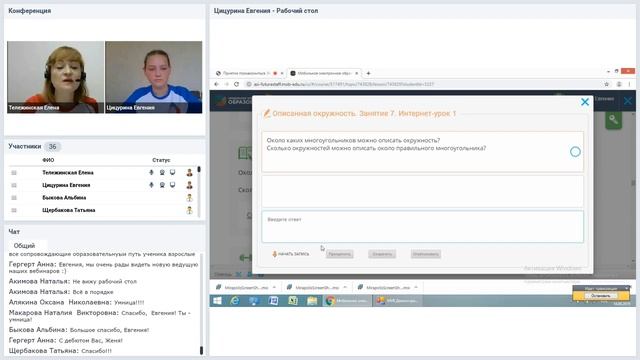The height and width of the screenshot is (360, 640).
Task: Open Chrome three-dot menu
Action: click(x=629, y=84)
